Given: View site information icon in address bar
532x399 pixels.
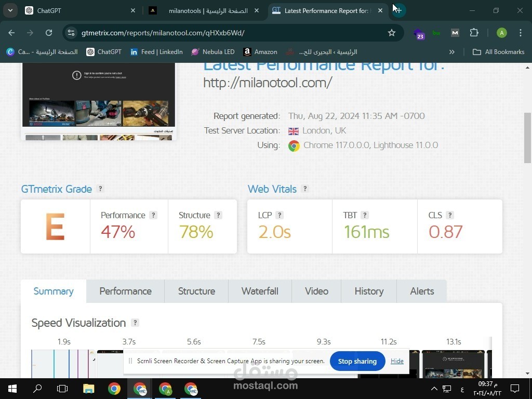Looking at the screenshot, I should click(x=71, y=33).
